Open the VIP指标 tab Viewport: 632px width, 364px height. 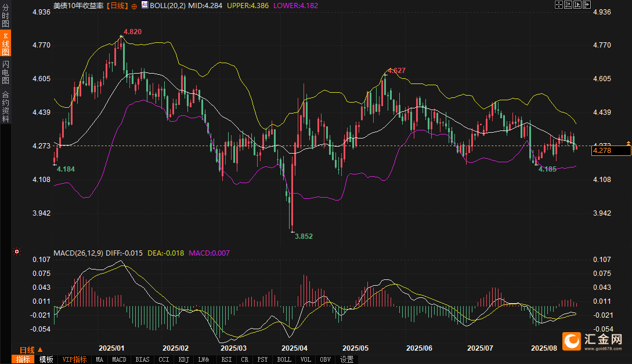(x=74, y=359)
